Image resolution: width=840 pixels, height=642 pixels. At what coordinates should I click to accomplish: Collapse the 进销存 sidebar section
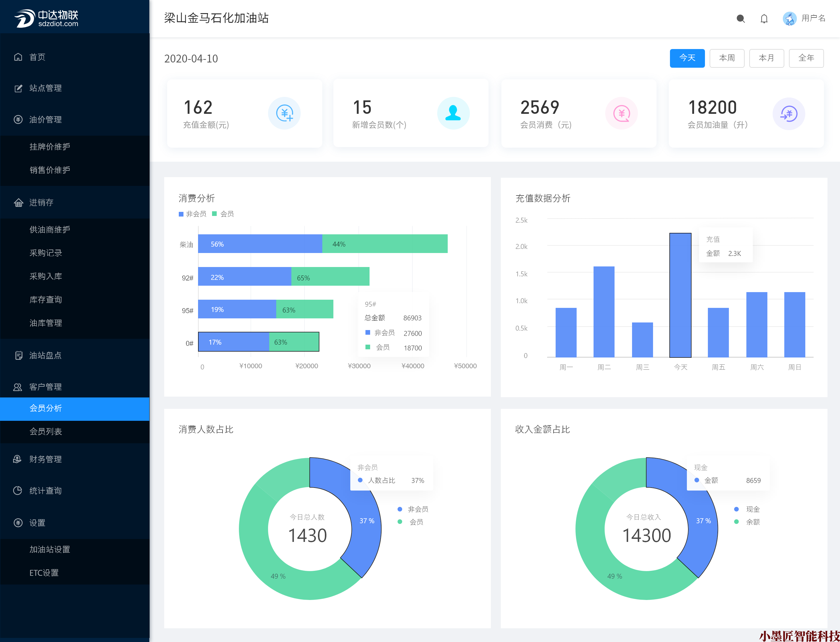tap(41, 203)
